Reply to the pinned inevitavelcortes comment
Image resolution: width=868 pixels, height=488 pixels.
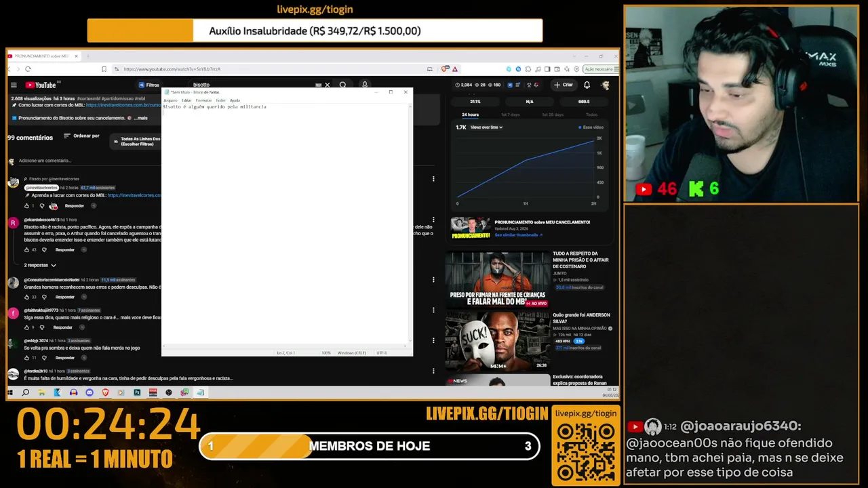pos(75,206)
